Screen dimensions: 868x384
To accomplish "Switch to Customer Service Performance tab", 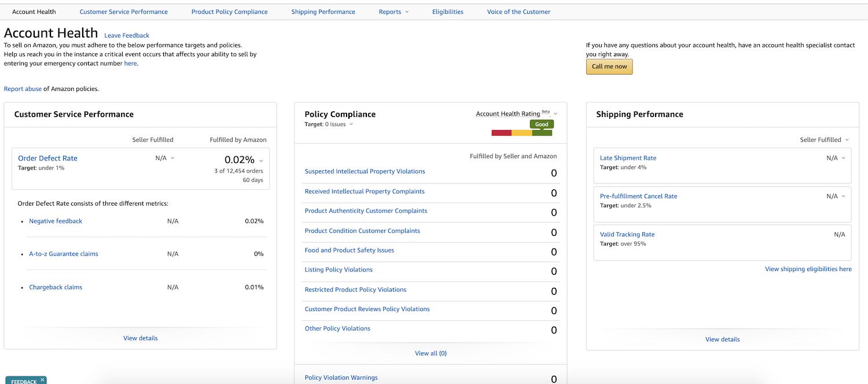I will pyautogui.click(x=123, y=12).
